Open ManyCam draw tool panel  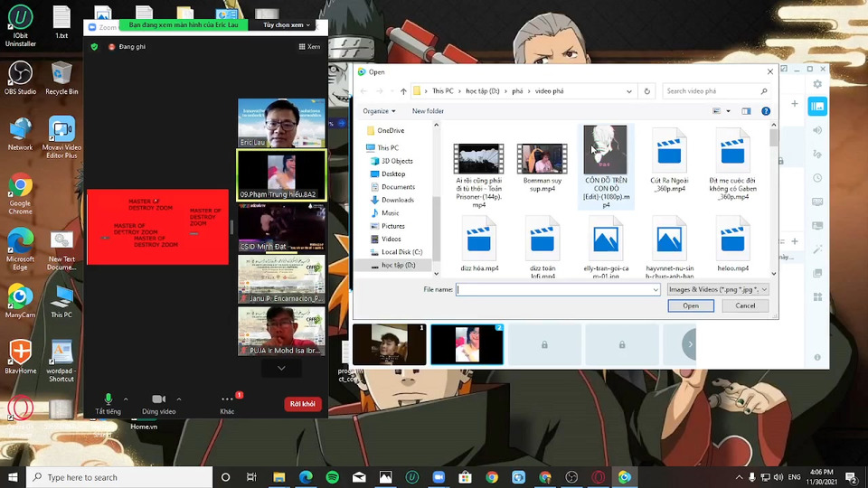[817, 154]
